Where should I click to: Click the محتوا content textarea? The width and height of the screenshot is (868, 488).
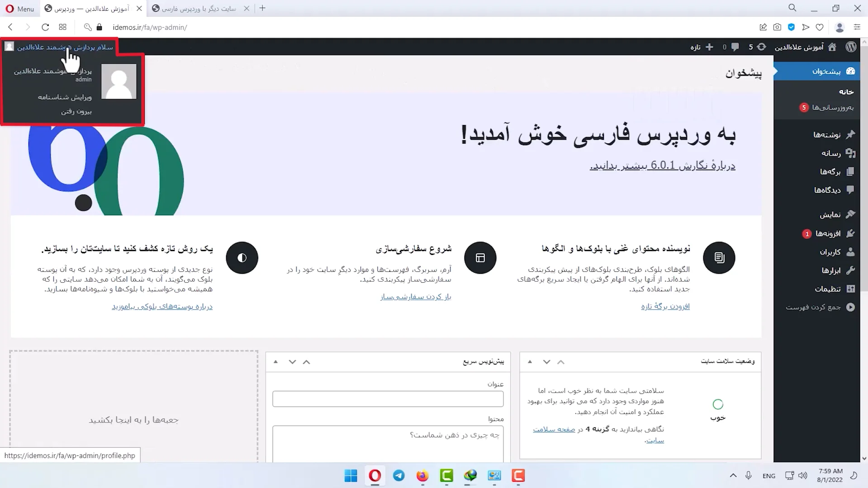[x=388, y=444]
